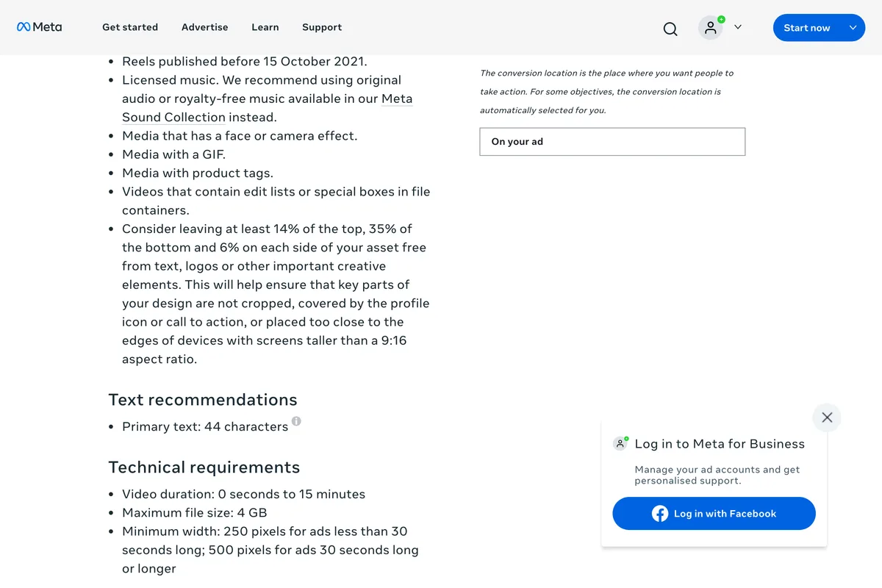Click 'Media with product tags.' bullet
Screen dimensions: 882x588
click(x=198, y=173)
